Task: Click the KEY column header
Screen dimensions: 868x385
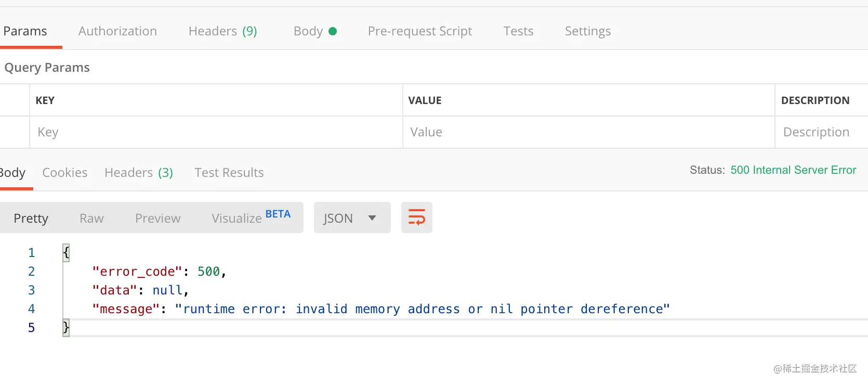Action: 45,100
